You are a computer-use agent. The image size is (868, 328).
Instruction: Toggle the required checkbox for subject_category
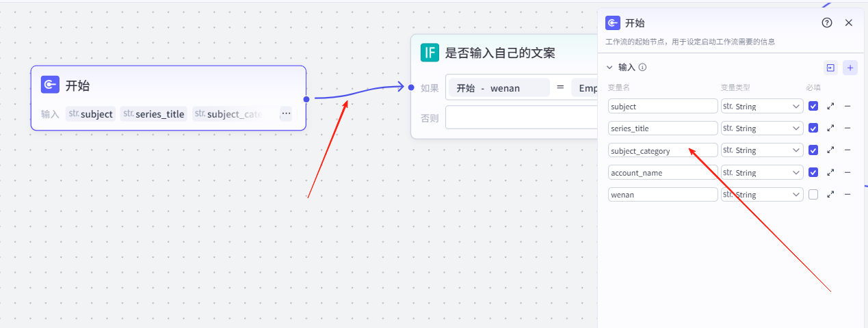pos(813,150)
